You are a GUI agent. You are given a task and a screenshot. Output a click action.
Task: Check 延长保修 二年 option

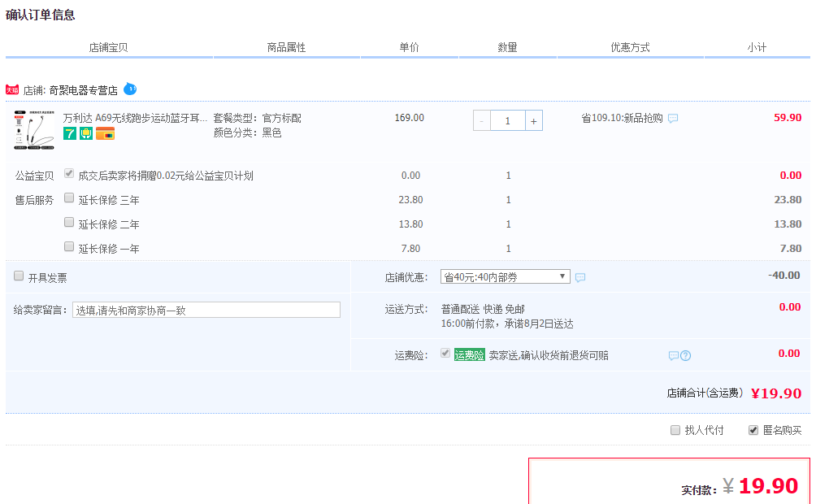point(69,222)
